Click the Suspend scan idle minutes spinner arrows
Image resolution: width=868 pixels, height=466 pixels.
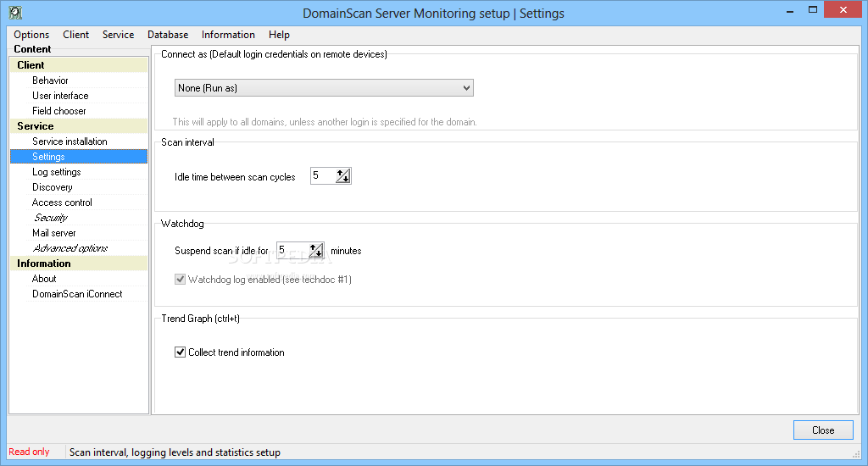(316, 251)
